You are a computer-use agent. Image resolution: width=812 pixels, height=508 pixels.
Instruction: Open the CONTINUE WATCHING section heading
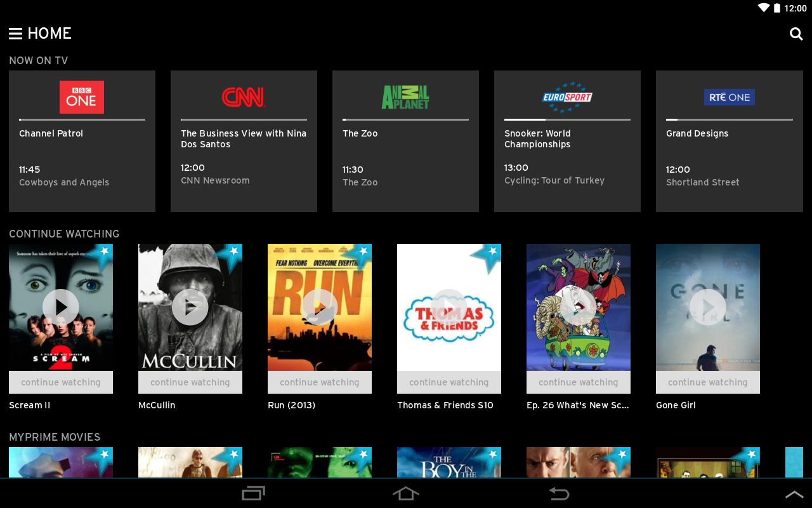coord(64,234)
